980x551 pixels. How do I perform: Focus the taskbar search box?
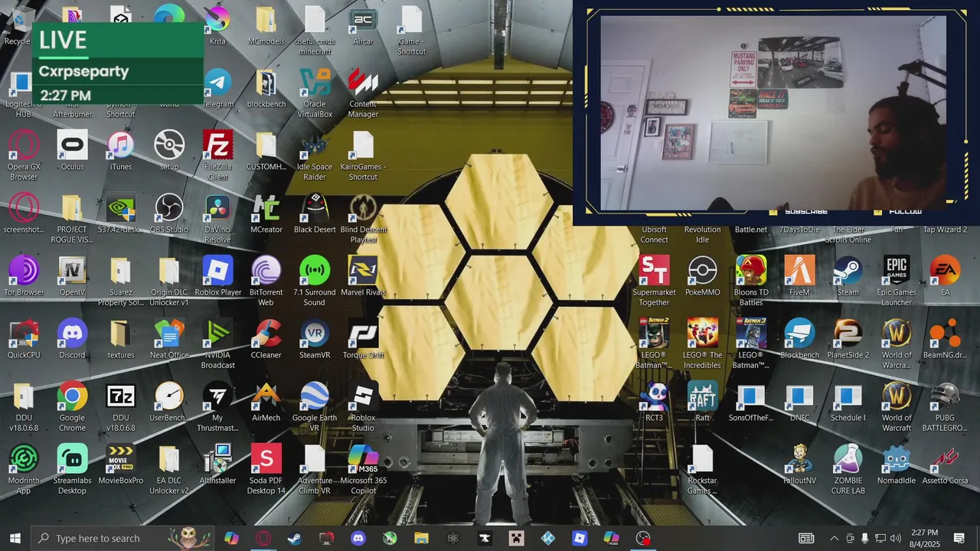[x=122, y=538]
